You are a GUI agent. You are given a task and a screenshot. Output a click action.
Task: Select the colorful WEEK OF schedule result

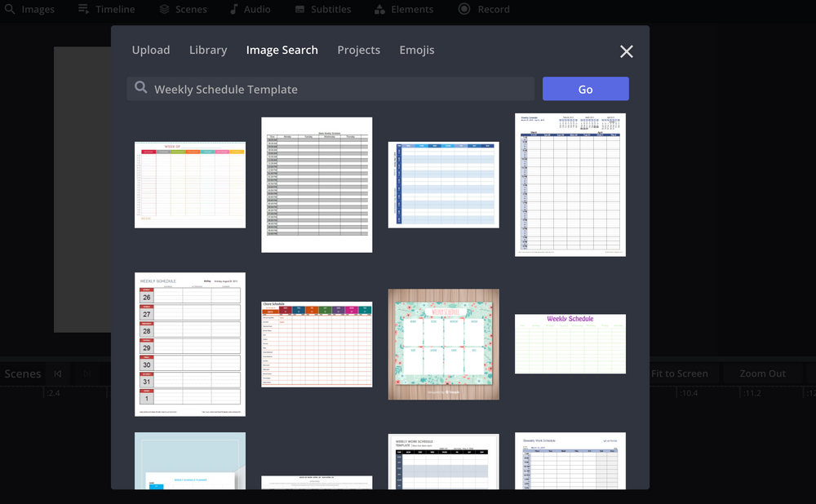pos(189,183)
